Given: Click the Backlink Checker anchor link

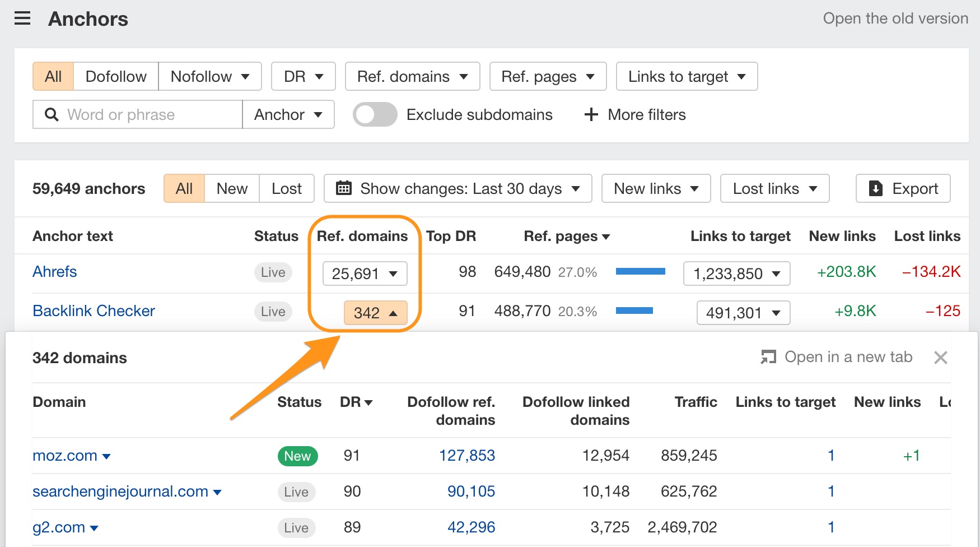Looking at the screenshot, I should tap(94, 311).
